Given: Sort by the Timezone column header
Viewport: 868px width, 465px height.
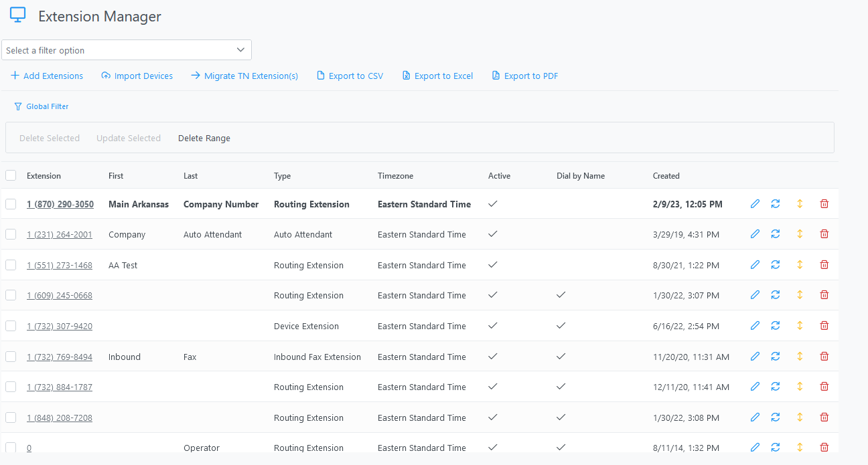Looking at the screenshot, I should click(395, 176).
